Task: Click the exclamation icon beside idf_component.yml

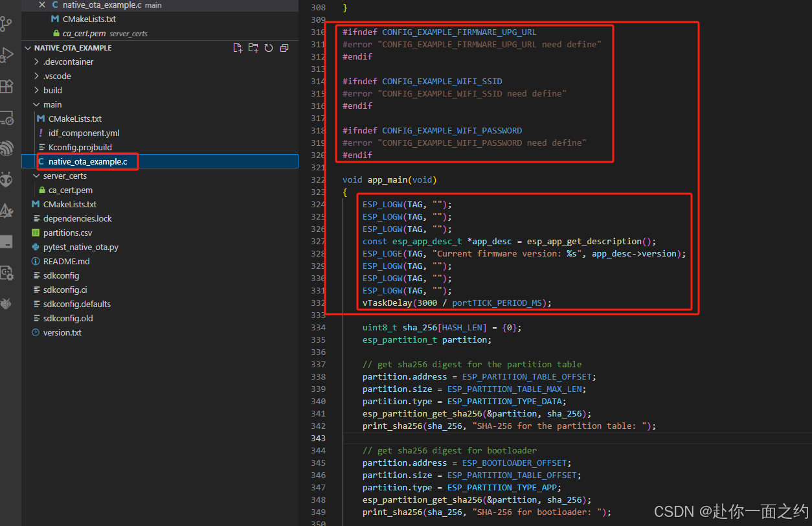Action: (x=41, y=133)
